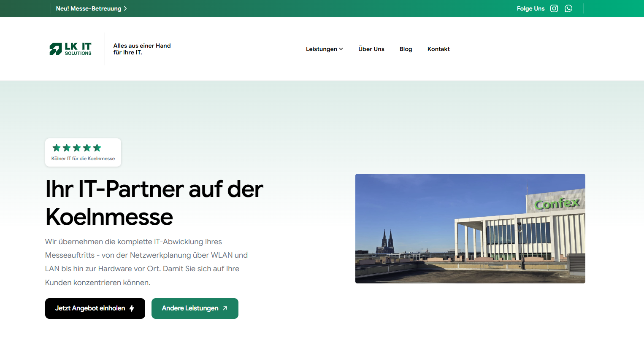This screenshot has height=353, width=644.
Task: Click paragraph starting Wir übernehmen die komplette
Action: pyautogui.click(x=146, y=262)
